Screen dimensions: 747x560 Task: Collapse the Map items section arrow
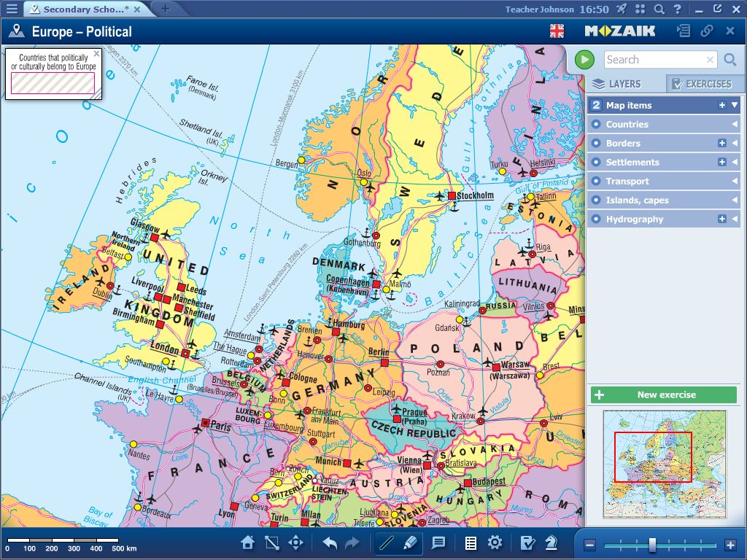[735, 105]
